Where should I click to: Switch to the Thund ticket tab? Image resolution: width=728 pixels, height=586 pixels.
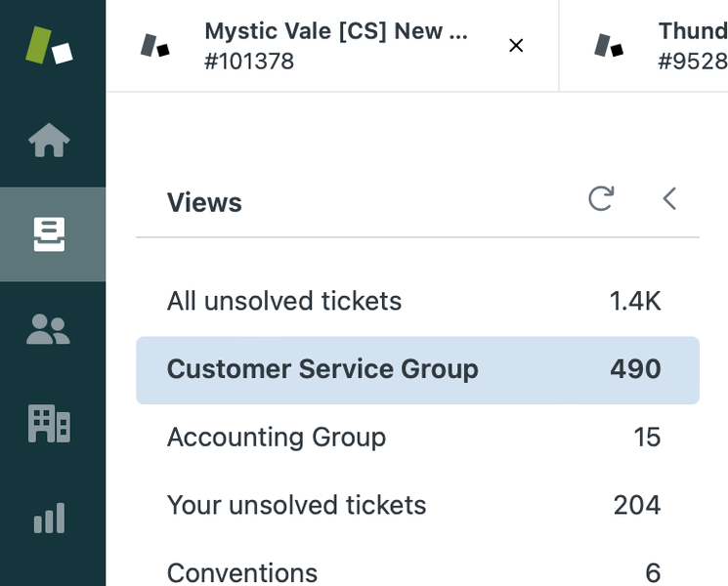coord(644,46)
